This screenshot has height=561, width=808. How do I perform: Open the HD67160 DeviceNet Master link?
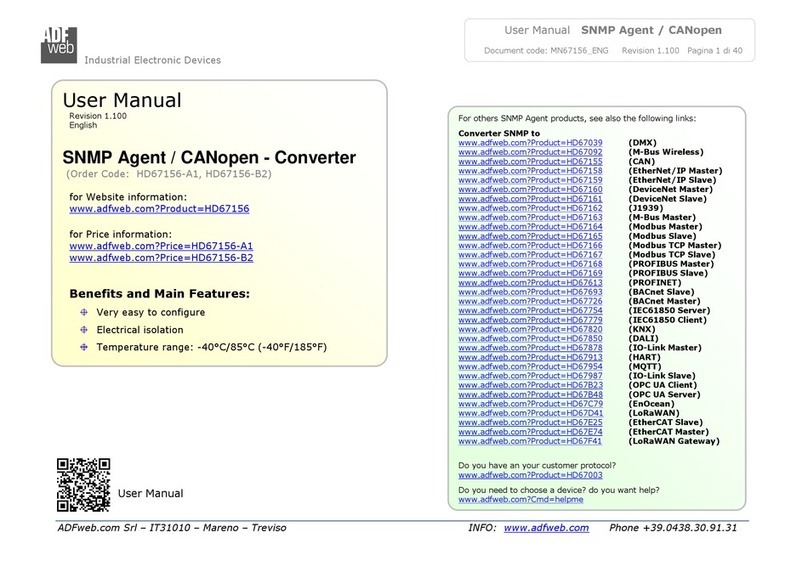(x=530, y=189)
